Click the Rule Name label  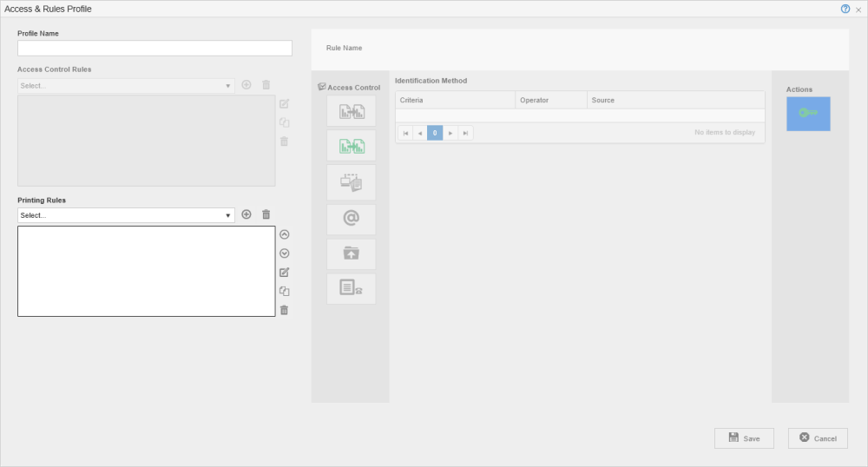pyautogui.click(x=345, y=48)
